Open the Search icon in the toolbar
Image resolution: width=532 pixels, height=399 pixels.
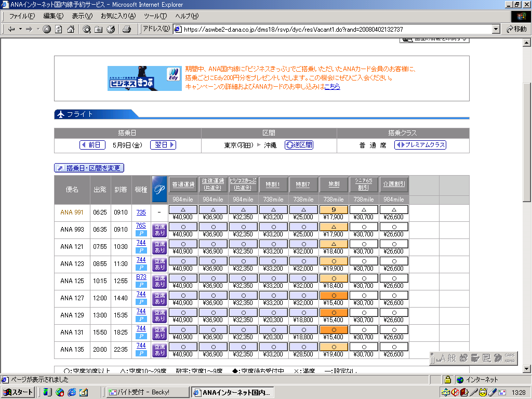[x=87, y=29]
